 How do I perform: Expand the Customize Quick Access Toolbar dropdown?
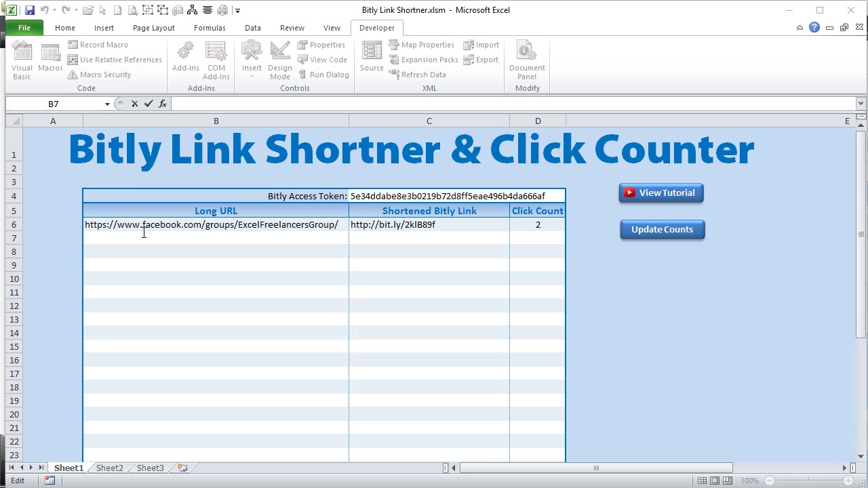coord(237,10)
